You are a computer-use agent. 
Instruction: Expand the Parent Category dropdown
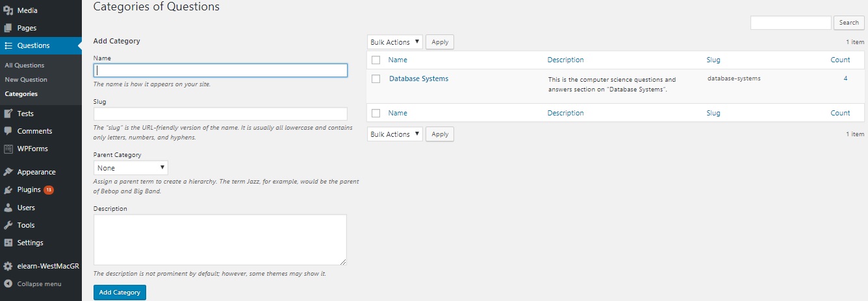131,168
